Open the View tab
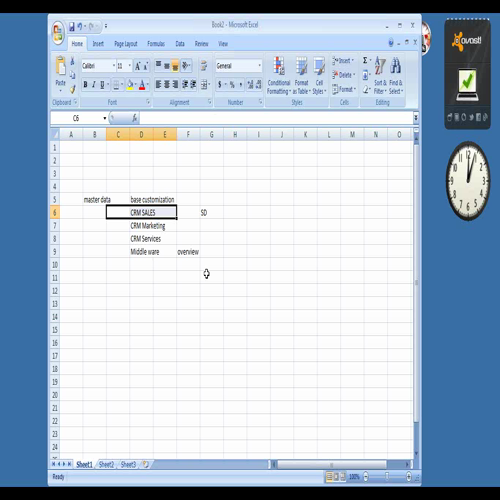500x500 pixels. coord(223,44)
